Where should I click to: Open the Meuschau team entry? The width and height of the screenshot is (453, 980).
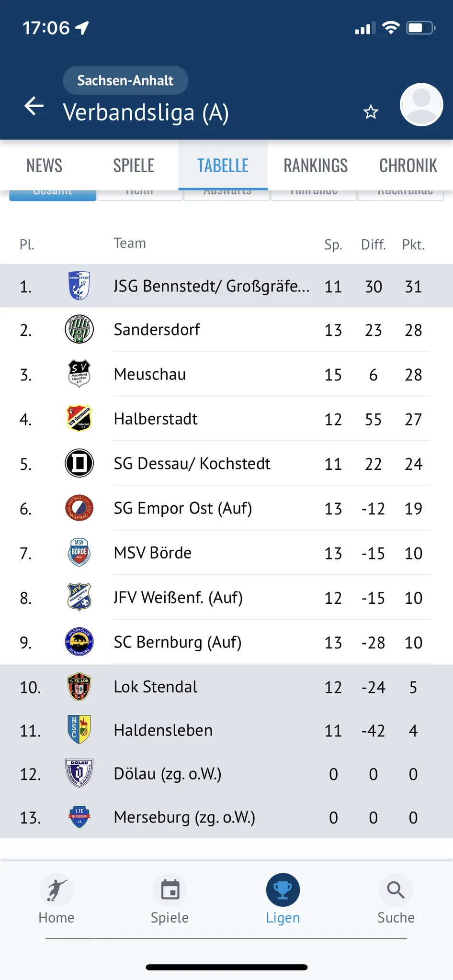tap(226, 374)
